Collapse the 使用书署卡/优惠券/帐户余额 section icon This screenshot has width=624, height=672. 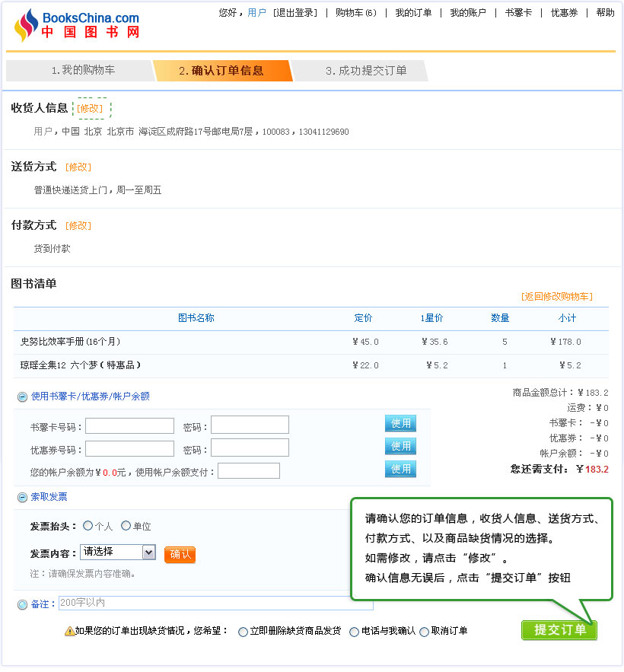(x=22, y=397)
